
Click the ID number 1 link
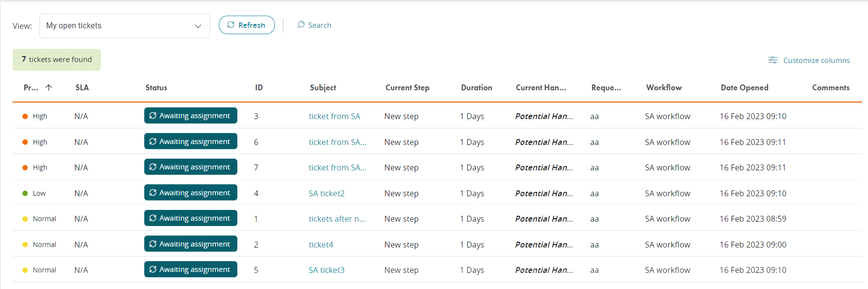click(x=256, y=219)
